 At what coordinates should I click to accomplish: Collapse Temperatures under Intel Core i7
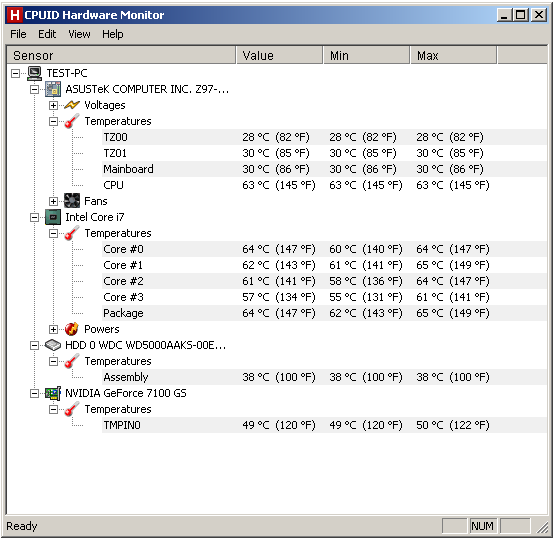coord(53,233)
